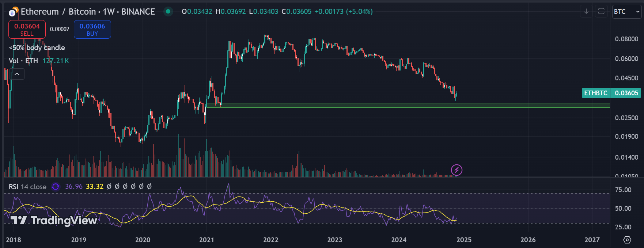Click the green horizontal support zone

coord(408,105)
